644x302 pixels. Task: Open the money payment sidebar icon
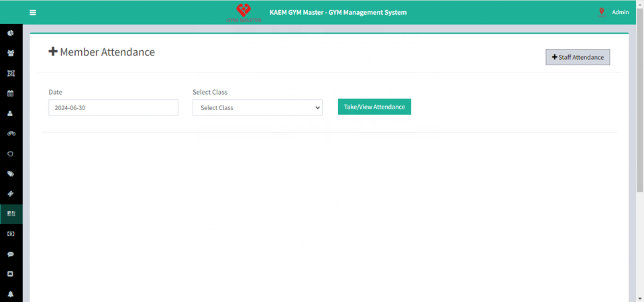pos(11,234)
